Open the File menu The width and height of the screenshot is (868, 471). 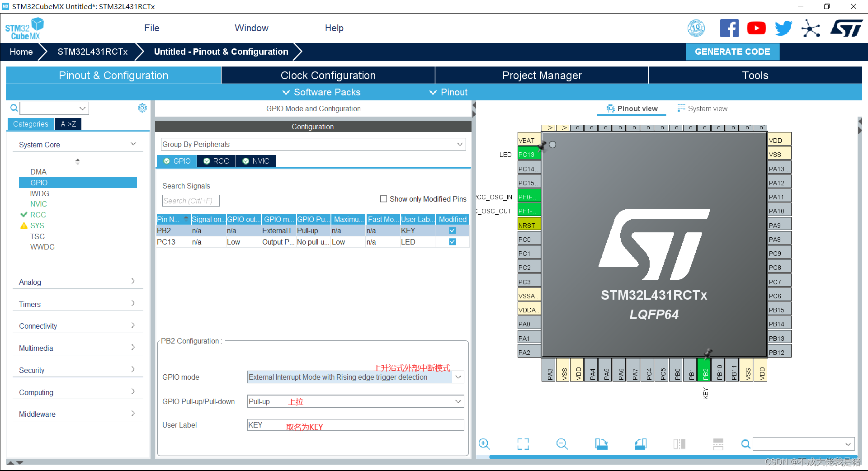click(x=152, y=28)
